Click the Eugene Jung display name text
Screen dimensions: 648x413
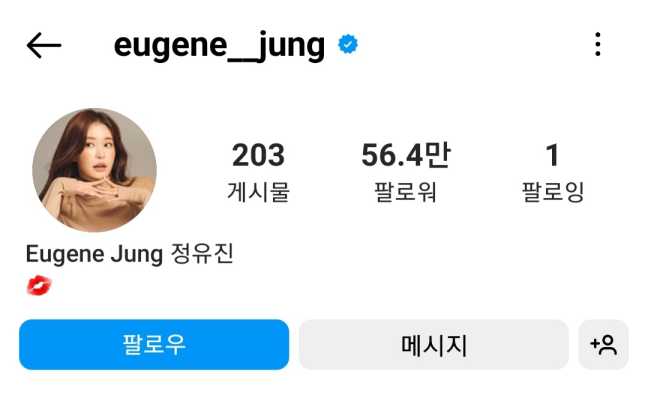click(x=94, y=254)
